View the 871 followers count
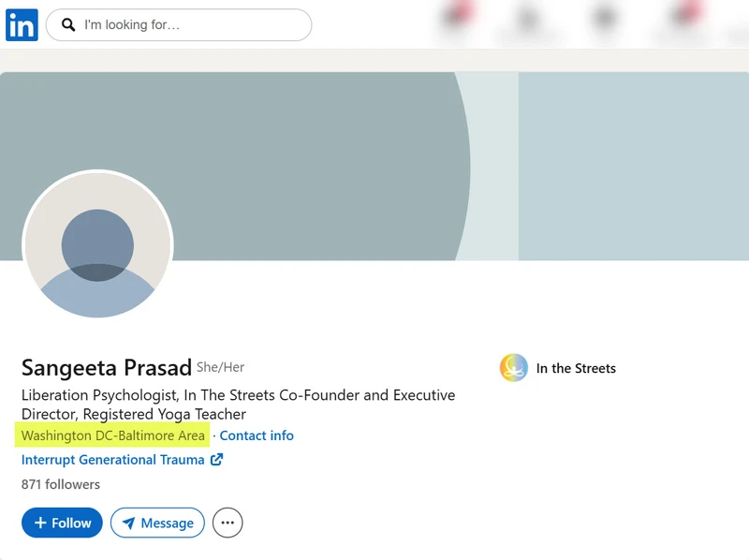 coord(61,484)
